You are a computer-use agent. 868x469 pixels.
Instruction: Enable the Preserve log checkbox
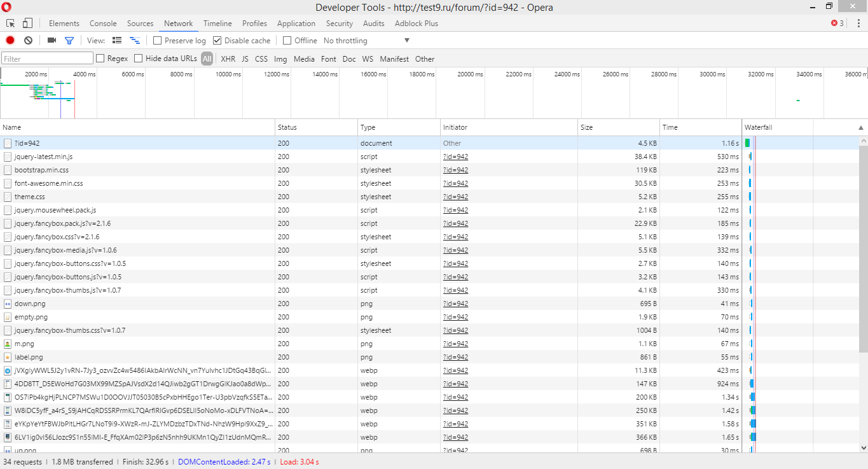click(158, 41)
